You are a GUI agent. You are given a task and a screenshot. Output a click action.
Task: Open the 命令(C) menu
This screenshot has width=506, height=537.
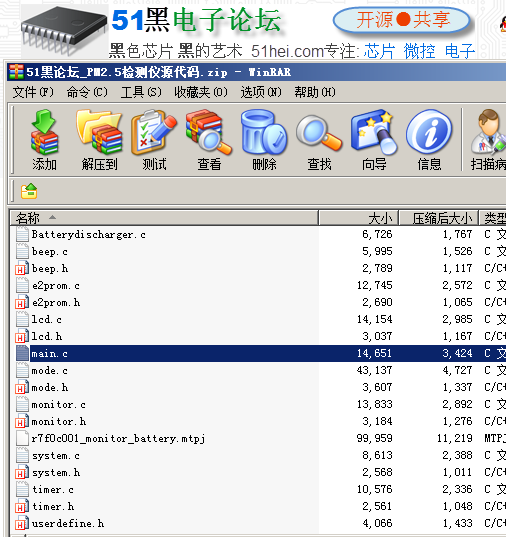tap(87, 92)
